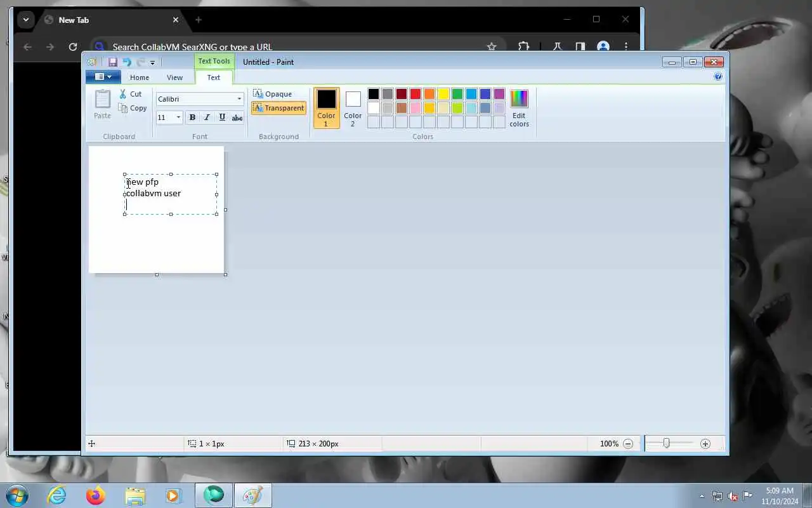
Task: Pick the black color swatch
Action: coord(374,94)
